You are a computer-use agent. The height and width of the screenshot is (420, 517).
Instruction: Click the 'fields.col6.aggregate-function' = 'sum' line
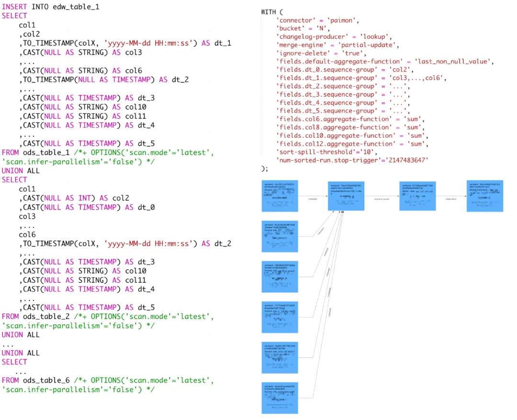coord(350,119)
